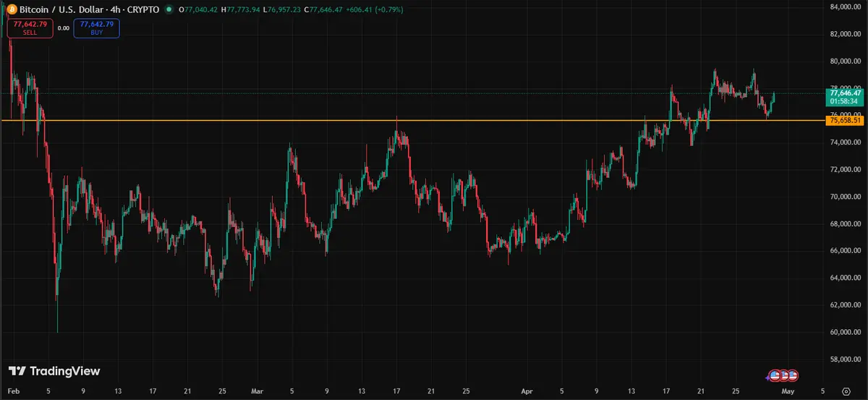The height and width of the screenshot is (400, 868).
Task: Click 64,000.00 on the price axis
Action: point(846,278)
